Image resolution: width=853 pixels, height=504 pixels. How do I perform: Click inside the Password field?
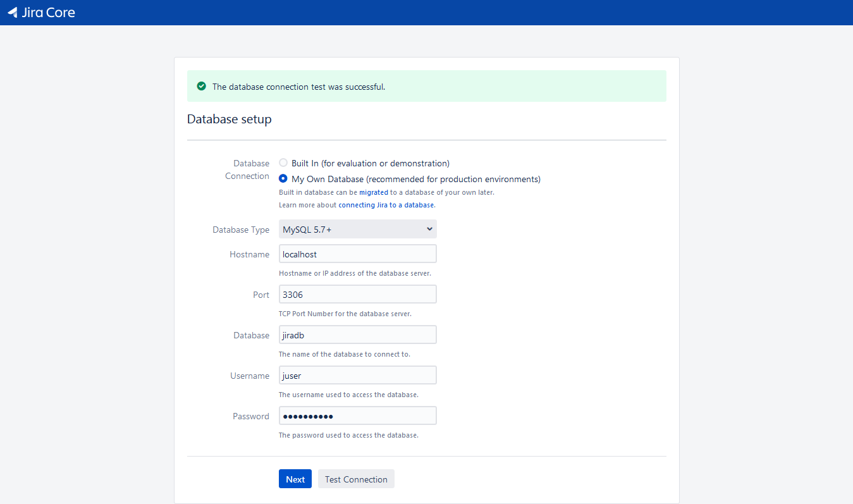pyautogui.click(x=357, y=415)
